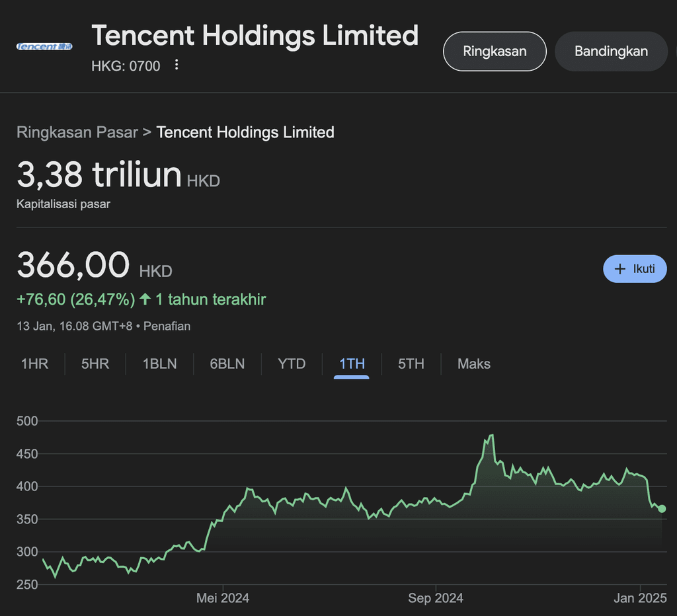View the YTD performance chart
The height and width of the screenshot is (616, 677).
[291, 364]
